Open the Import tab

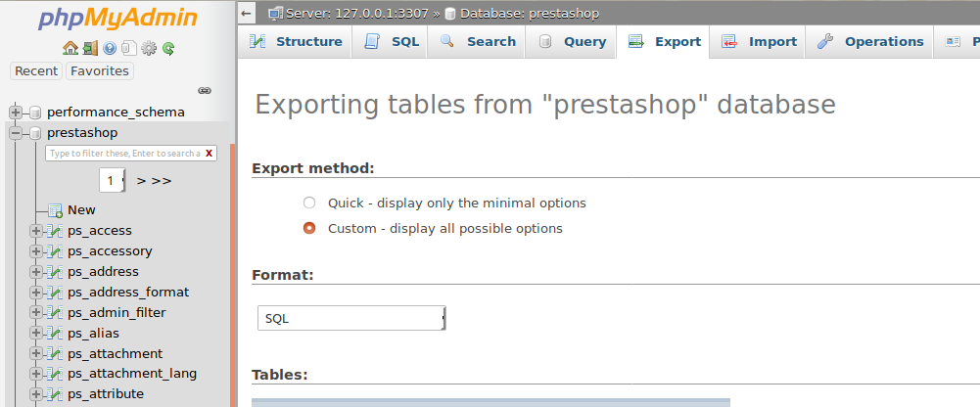pyautogui.click(x=758, y=42)
